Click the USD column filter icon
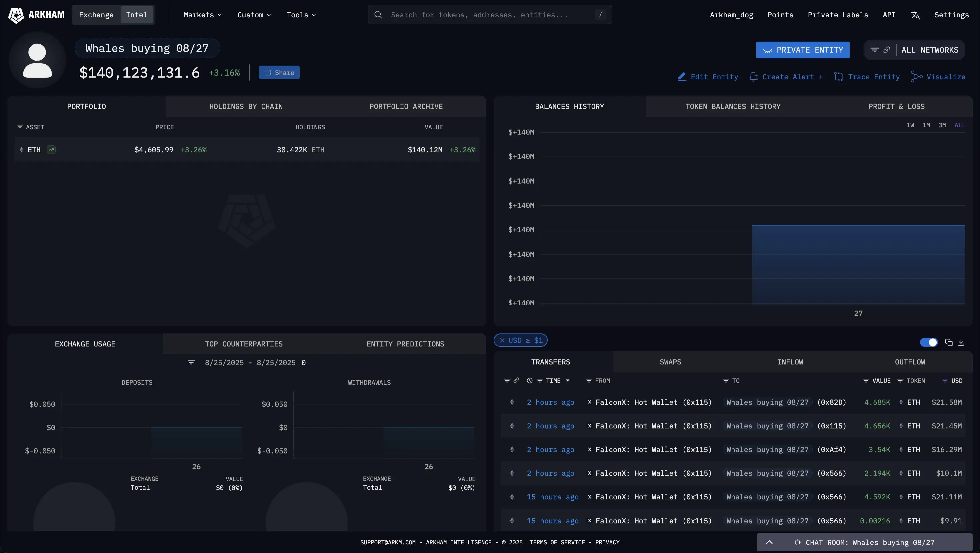The height and width of the screenshot is (553, 980). point(945,381)
